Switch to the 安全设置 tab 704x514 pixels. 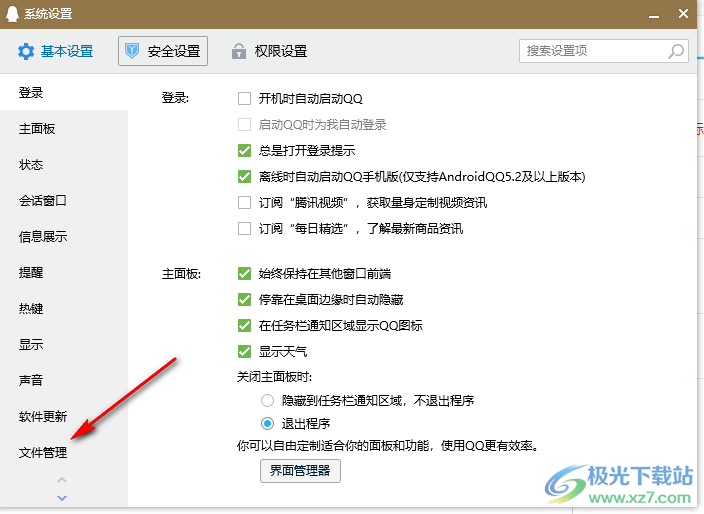tap(163, 51)
